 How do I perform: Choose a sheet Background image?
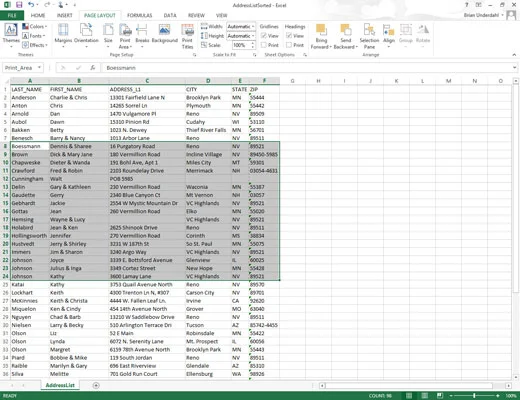coord(165,33)
